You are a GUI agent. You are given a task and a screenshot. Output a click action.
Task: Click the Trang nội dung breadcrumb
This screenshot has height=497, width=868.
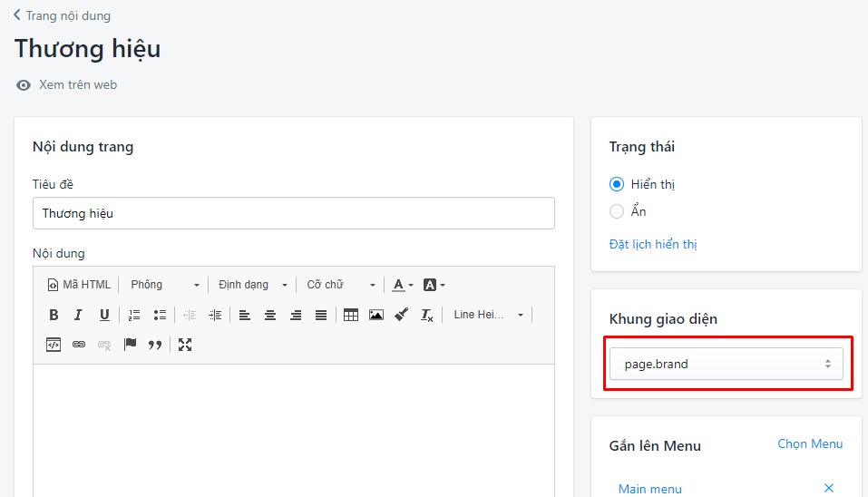coord(68,15)
